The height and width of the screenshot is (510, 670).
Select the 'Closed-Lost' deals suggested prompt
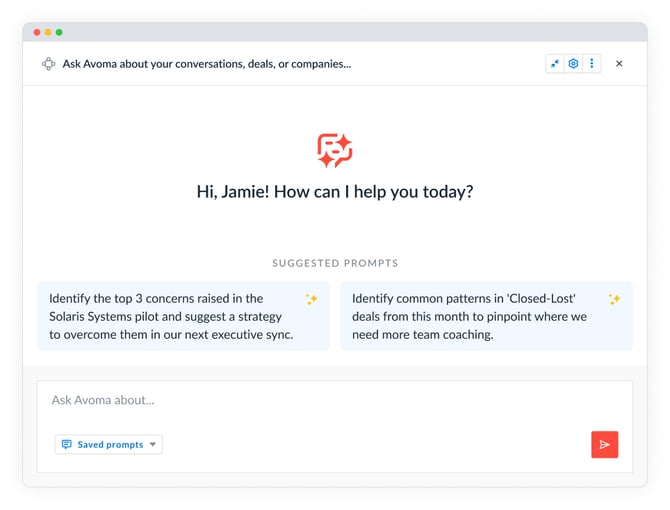(486, 316)
